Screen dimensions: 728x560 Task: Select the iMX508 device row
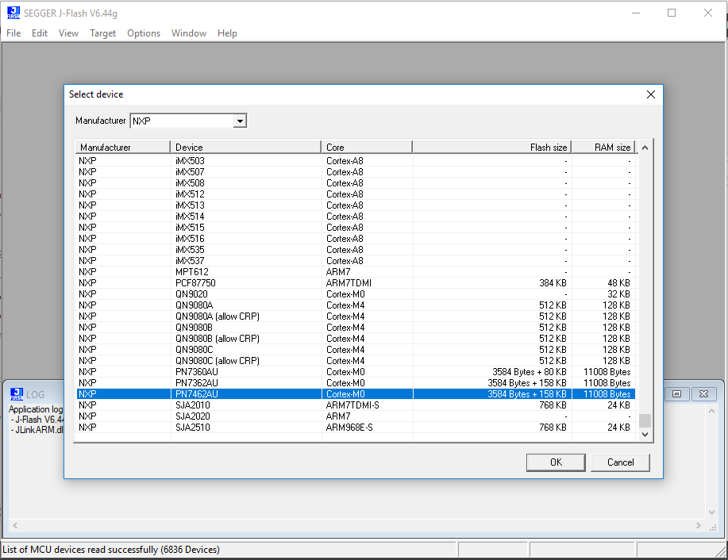click(x=356, y=183)
